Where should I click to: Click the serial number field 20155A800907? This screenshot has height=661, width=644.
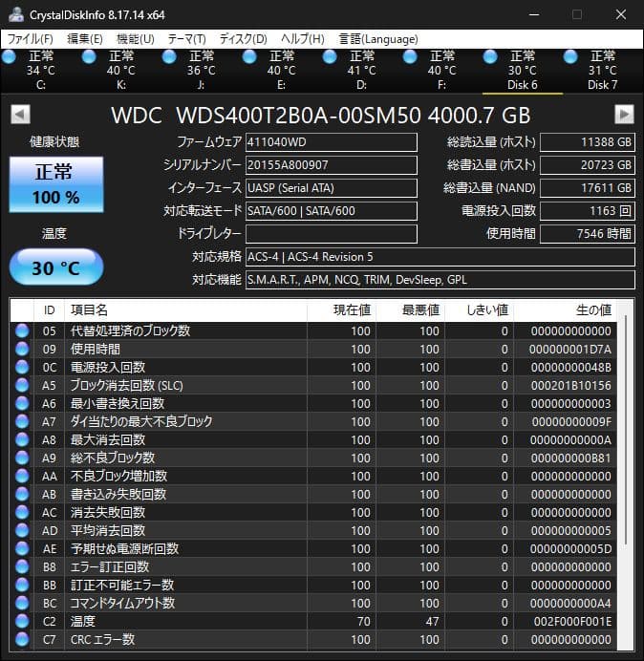pos(332,165)
